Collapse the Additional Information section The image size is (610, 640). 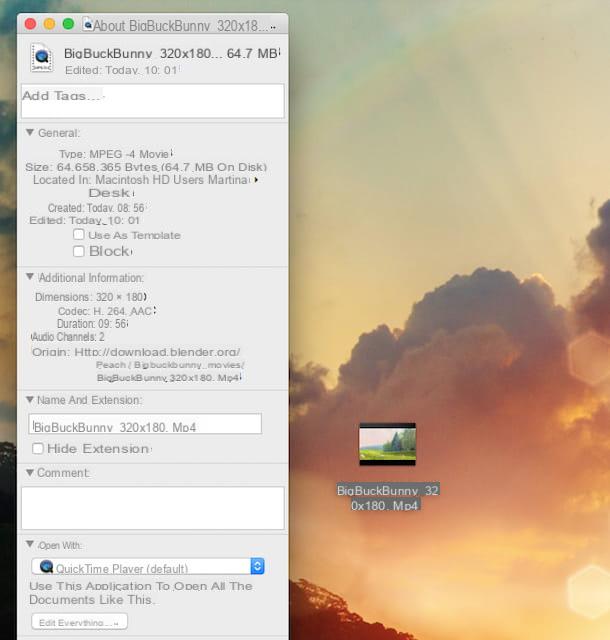[30, 277]
